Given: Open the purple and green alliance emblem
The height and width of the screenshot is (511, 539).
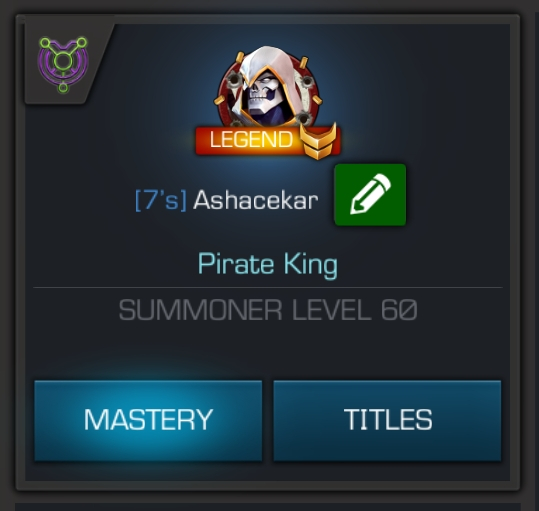Looking at the screenshot, I should click(x=63, y=64).
